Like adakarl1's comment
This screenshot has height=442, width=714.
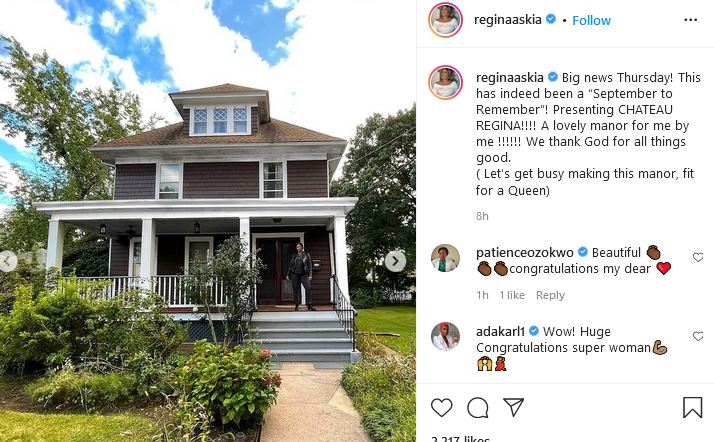tap(698, 336)
